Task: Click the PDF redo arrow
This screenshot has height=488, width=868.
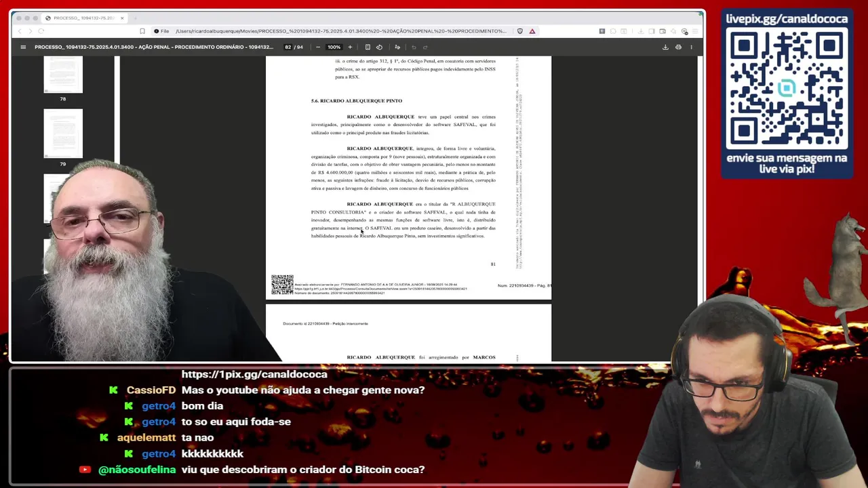Action: [x=425, y=47]
